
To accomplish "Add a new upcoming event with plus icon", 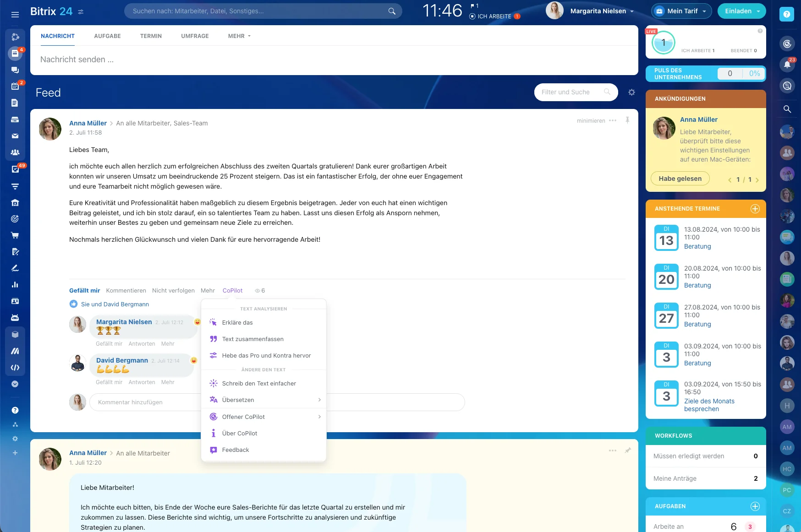I will (755, 209).
